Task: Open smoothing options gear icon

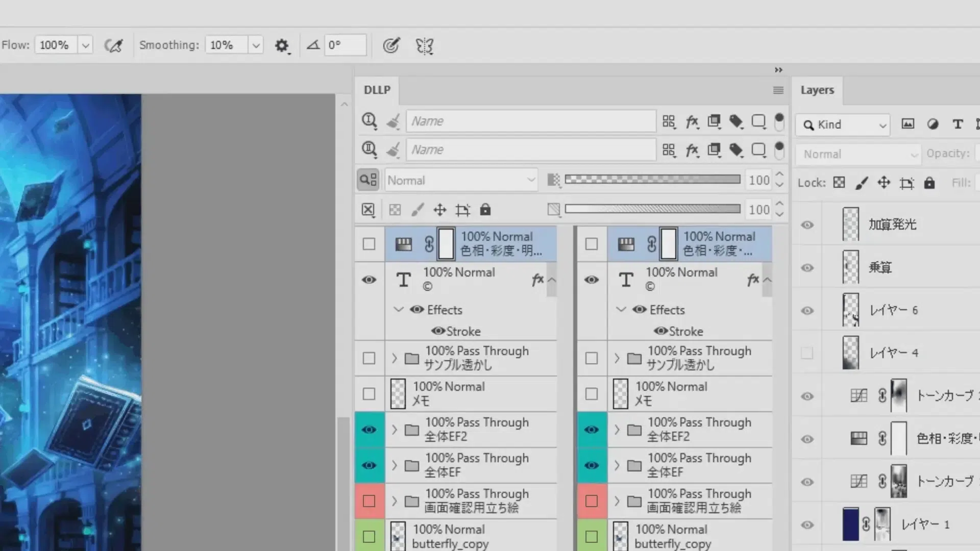Action: (282, 46)
